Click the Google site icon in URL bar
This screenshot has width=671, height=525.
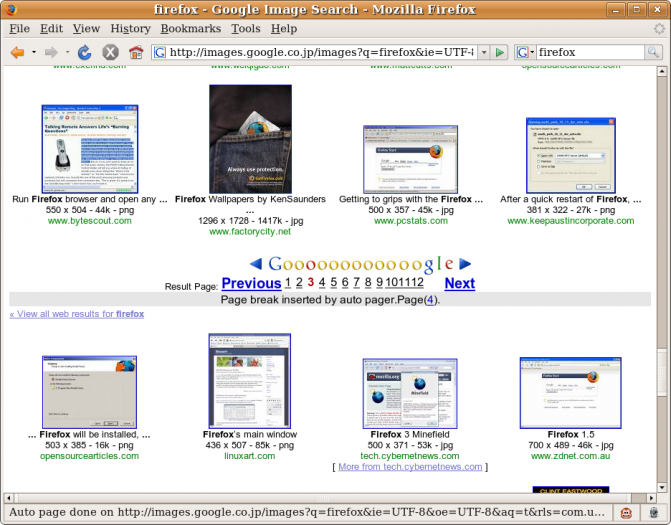[160, 53]
